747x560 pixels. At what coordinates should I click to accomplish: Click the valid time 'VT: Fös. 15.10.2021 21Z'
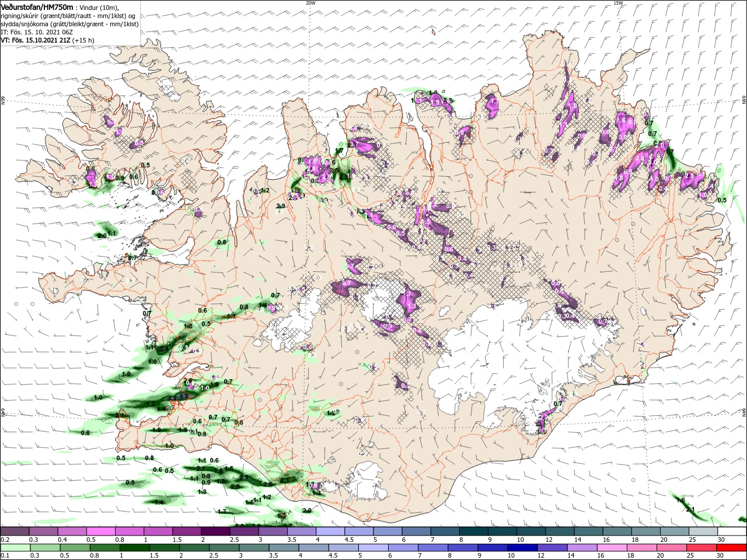[36, 40]
